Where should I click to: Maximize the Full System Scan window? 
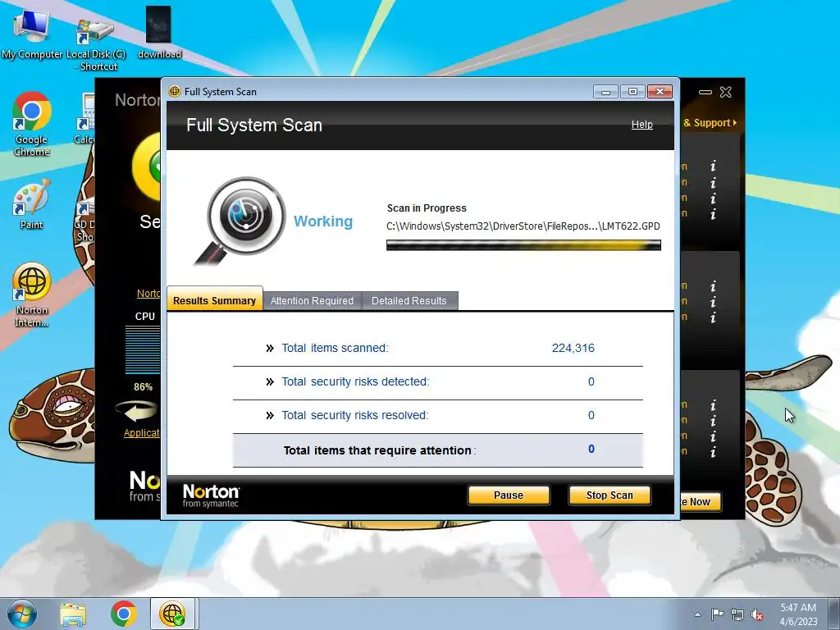point(632,92)
